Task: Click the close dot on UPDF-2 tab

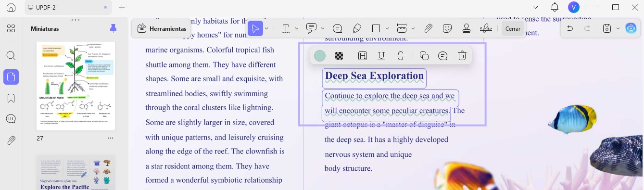Action: pyautogui.click(x=105, y=7)
